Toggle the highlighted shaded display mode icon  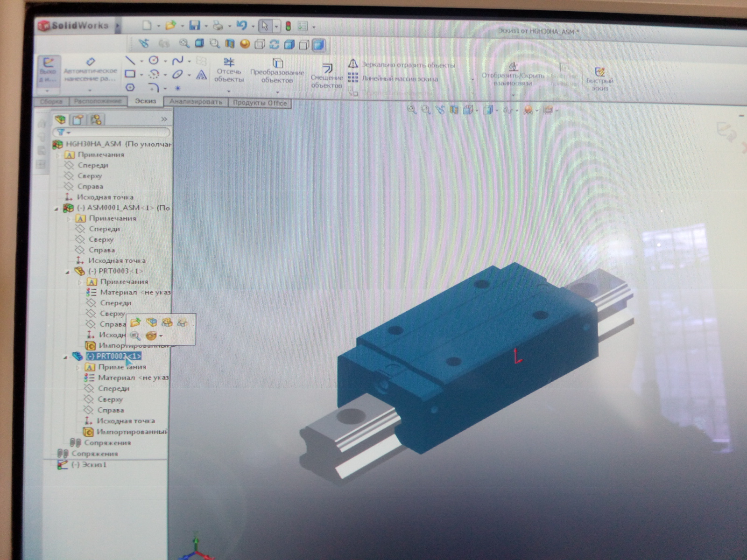click(x=318, y=45)
